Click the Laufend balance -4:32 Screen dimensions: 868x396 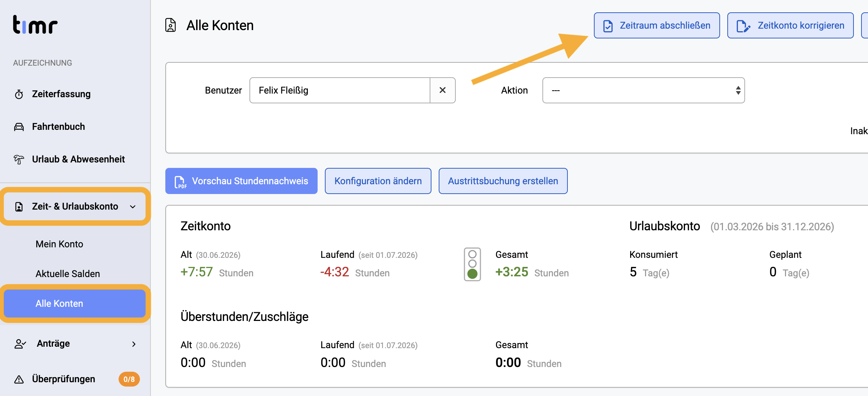tap(335, 272)
